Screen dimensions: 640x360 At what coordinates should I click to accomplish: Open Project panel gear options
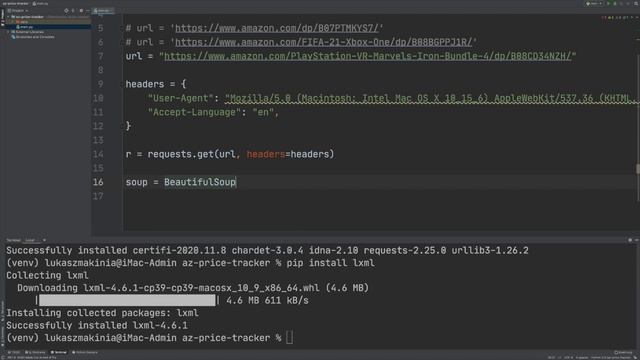coord(81,11)
